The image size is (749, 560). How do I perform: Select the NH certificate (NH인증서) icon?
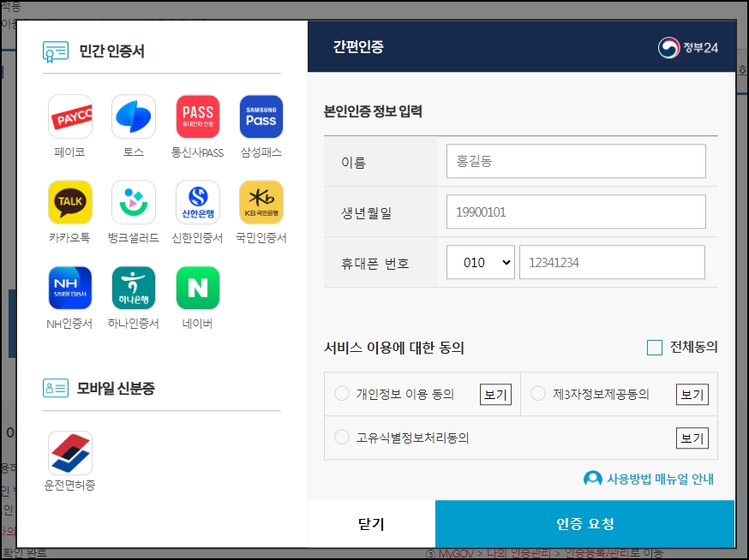point(70,288)
